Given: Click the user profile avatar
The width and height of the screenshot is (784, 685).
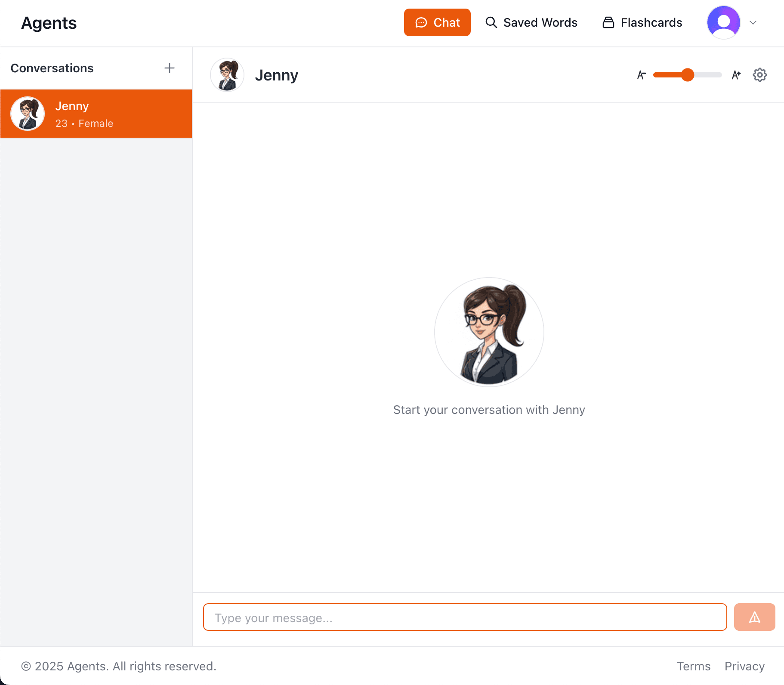Looking at the screenshot, I should (723, 22).
